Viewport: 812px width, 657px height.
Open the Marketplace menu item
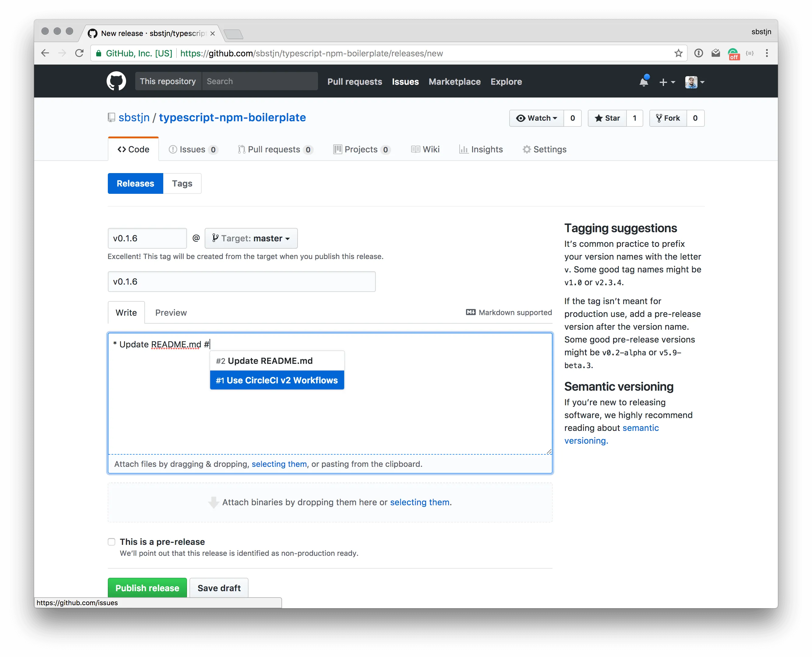[x=454, y=82]
